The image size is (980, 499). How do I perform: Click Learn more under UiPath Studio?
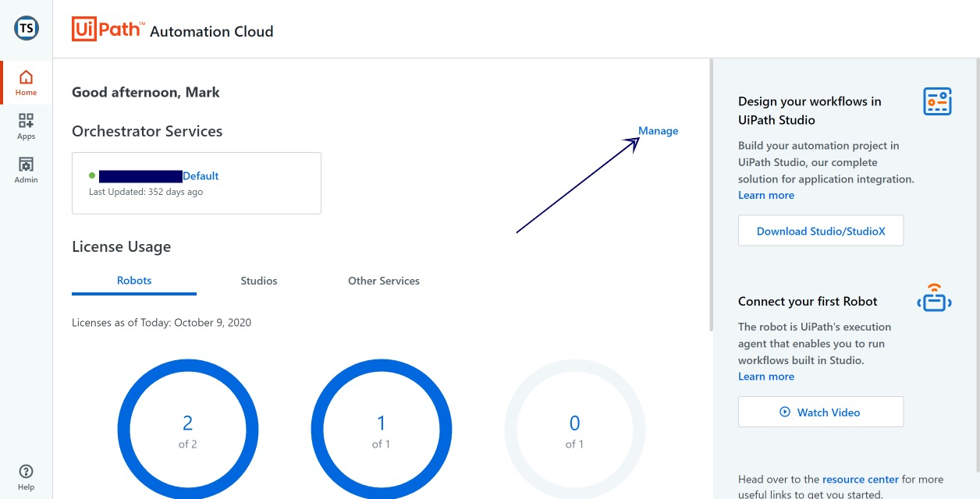point(766,195)
